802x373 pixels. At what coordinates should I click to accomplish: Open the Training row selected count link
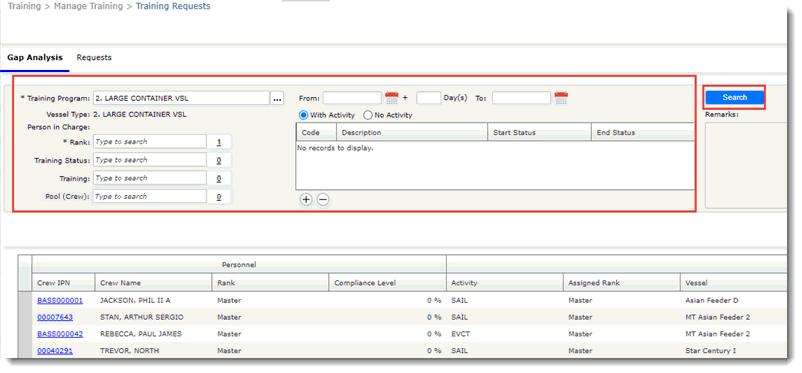tap(219, 179)
